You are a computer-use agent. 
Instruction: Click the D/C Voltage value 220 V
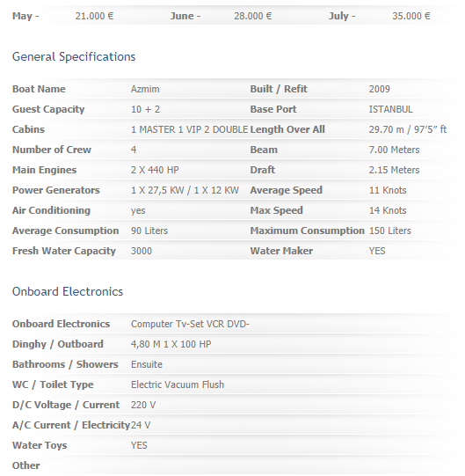[143, 405]
